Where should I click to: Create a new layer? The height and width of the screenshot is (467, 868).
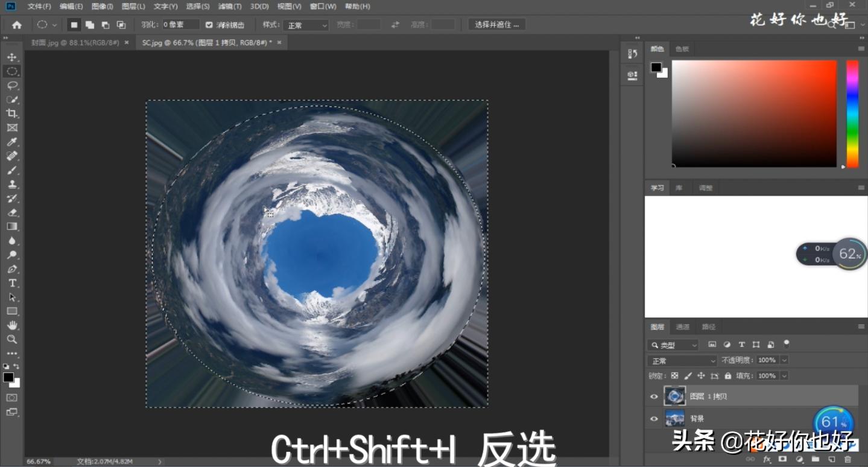tap(832, 459)
